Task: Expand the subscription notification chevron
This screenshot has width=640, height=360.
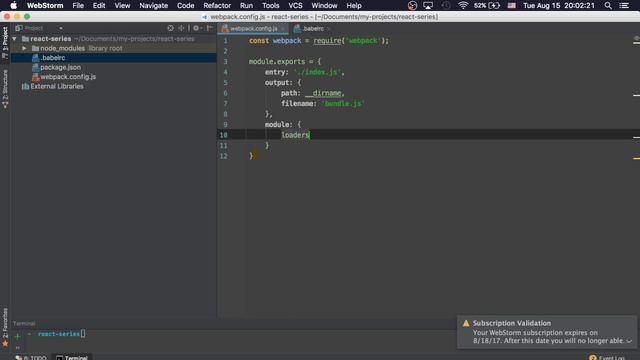Action: (x=629, y=341)
